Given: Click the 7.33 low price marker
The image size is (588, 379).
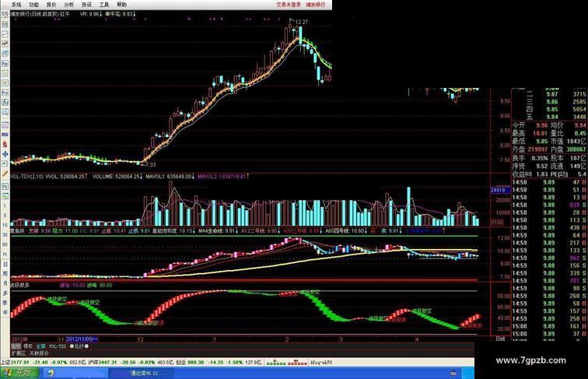Looking at the screenshot, I should (150, 165).
